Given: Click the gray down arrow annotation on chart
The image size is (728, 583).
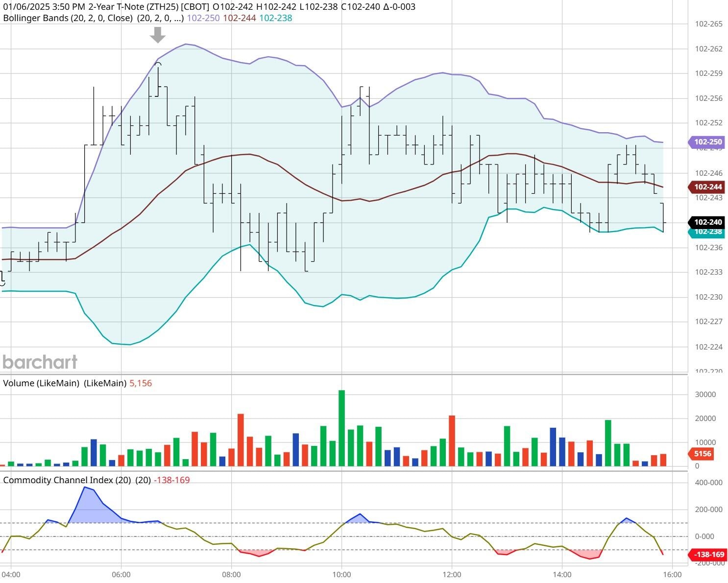Looking at the screenshot, I should coord(157,35).
